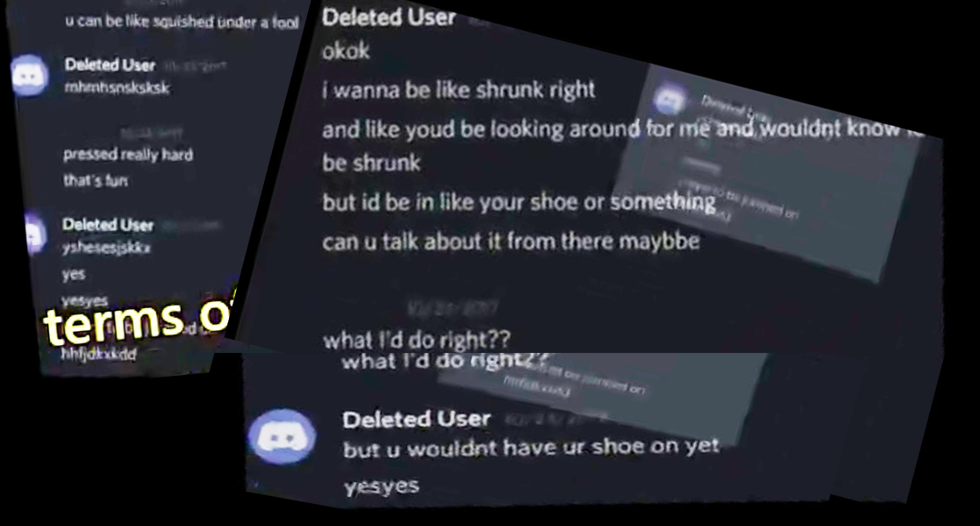Select the message 'can u talk about it from there maybbe'
The image size is (980, 526).
coord(511,241)
